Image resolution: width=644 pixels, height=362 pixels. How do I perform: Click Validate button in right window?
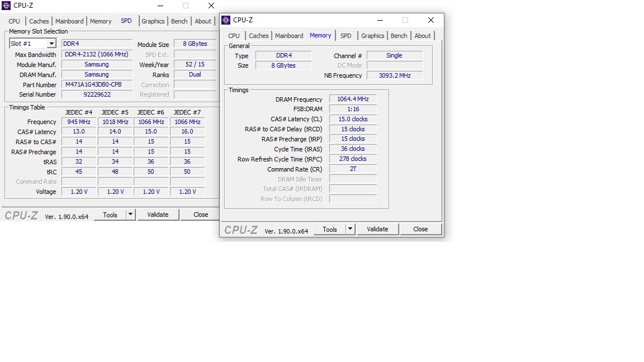[x=377, y=229]
